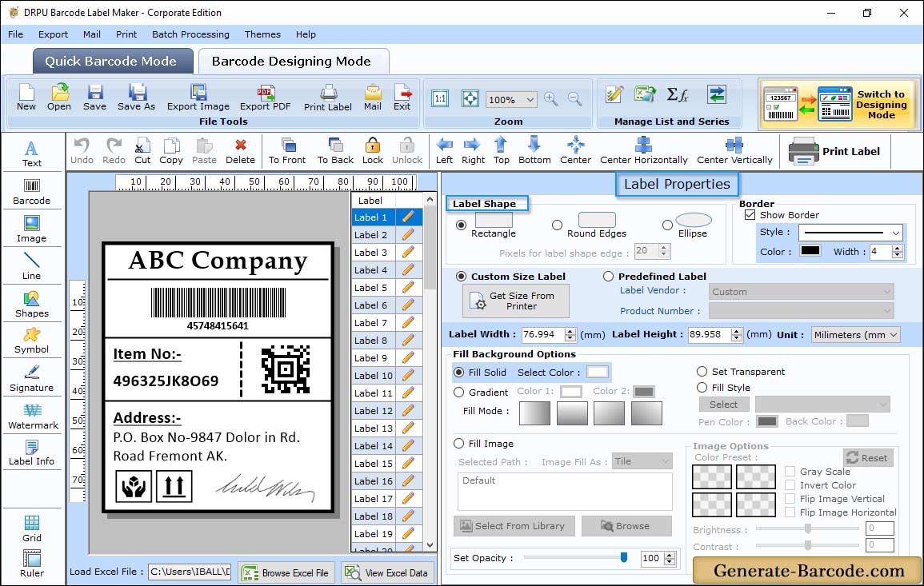Screen dimensions: 924x586
Task: Choose the Line drawing tool
Action: tap(32, 266)
